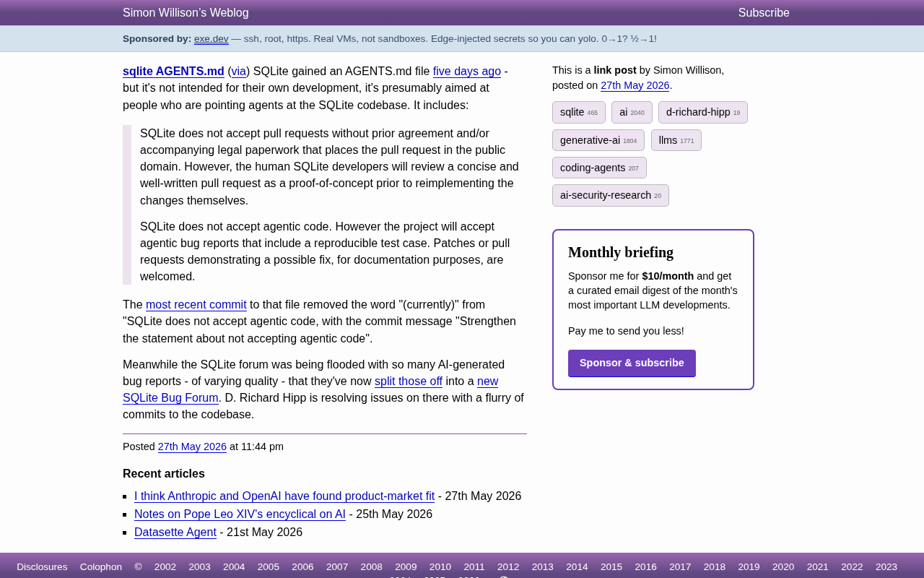Go to 2007 archive

pos(337,567)
